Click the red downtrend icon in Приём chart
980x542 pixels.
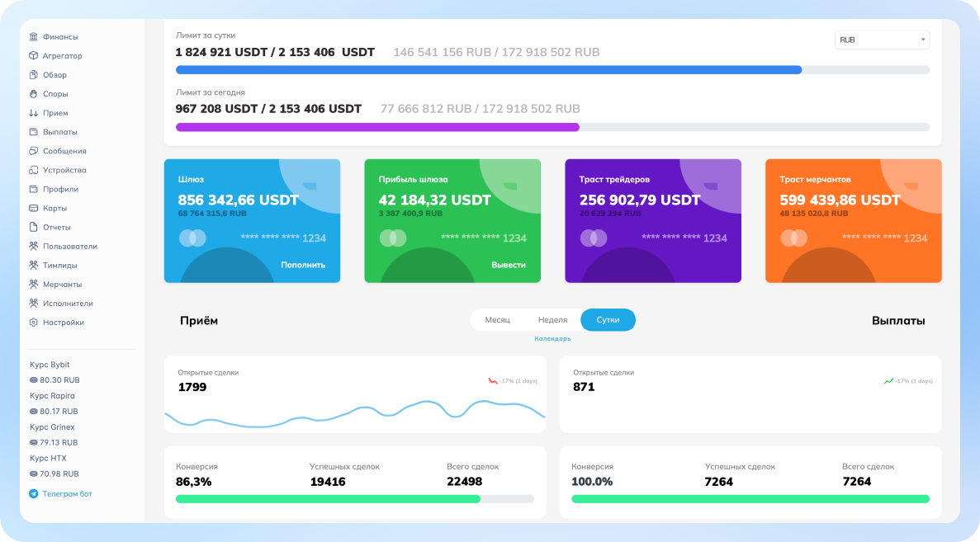point(493,381)
